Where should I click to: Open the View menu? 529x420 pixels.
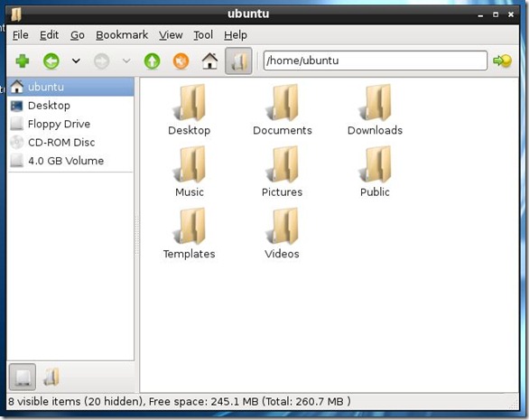pos(171,35)
